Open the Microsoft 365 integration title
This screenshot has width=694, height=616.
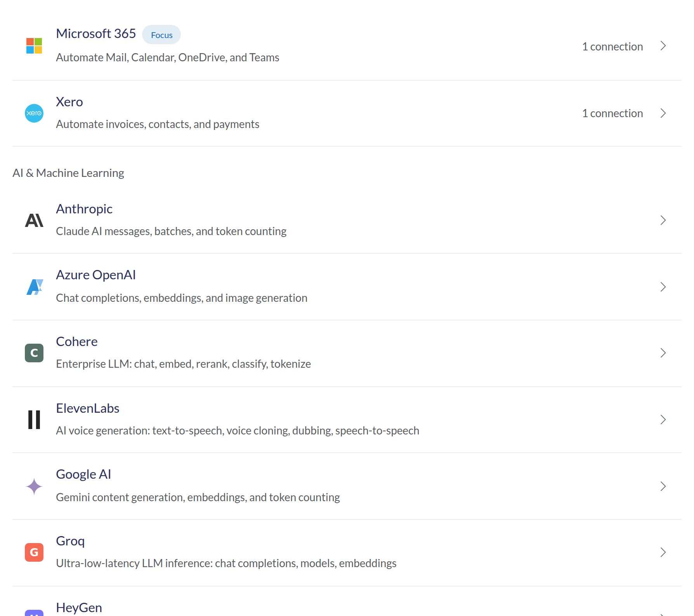[96, 34]
